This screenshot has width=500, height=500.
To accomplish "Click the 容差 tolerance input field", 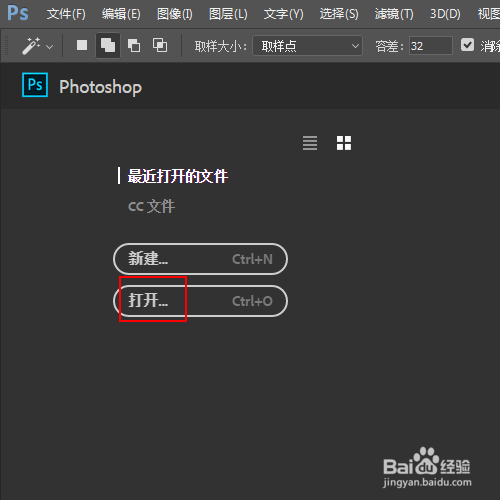I will tap(431, 46).
